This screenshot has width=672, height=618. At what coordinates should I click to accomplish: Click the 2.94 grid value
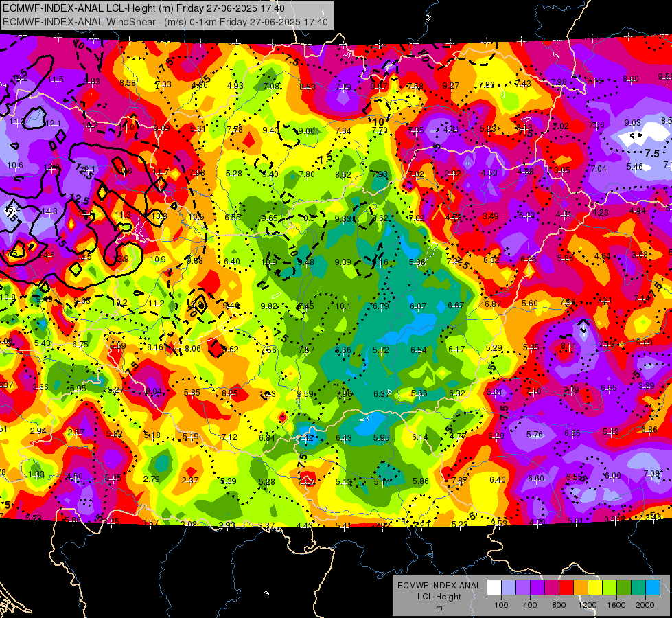pyautogui.click(x=38, y=431)
